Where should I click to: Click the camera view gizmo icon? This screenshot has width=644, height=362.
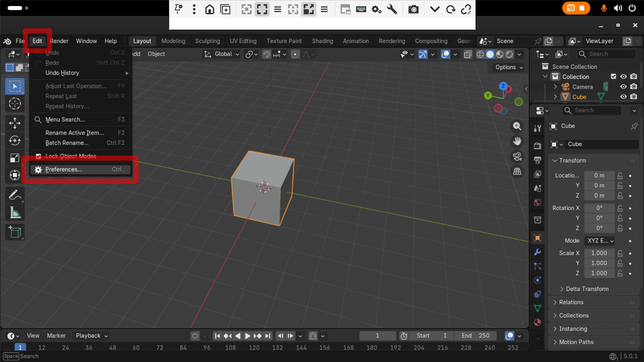pos(517,156)
